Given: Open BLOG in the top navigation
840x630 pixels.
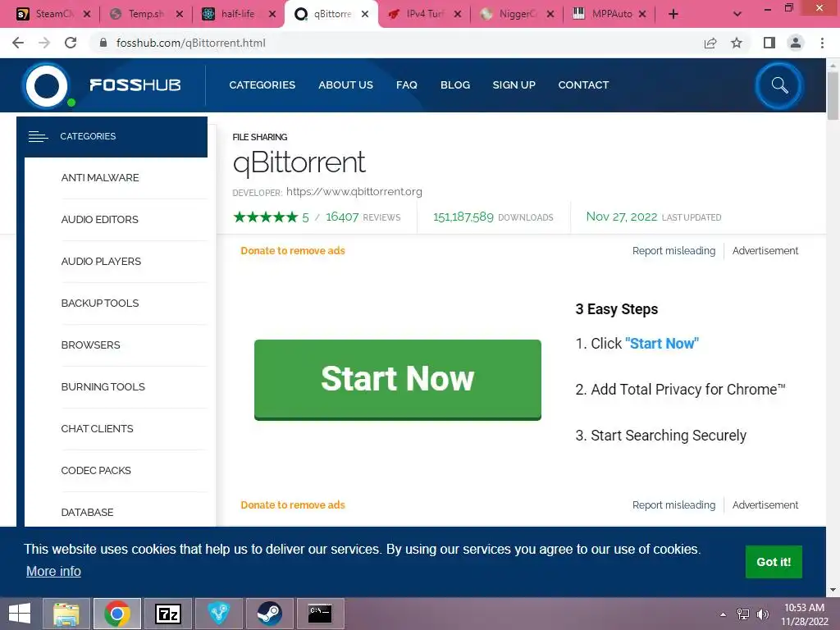Looking at the screenshot, I should pos(455,85).
